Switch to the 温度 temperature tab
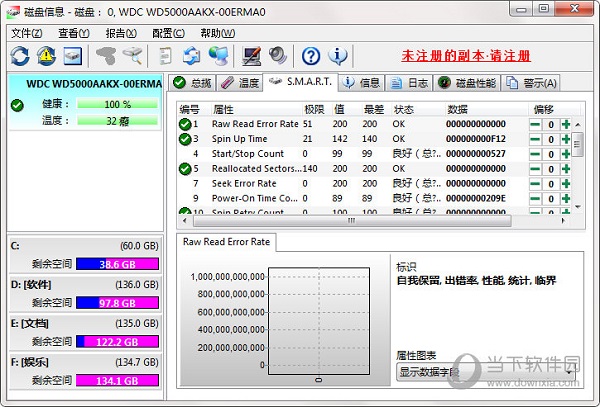Image resolution: width=600 pixels, height=407 pixels. point(240,83)
